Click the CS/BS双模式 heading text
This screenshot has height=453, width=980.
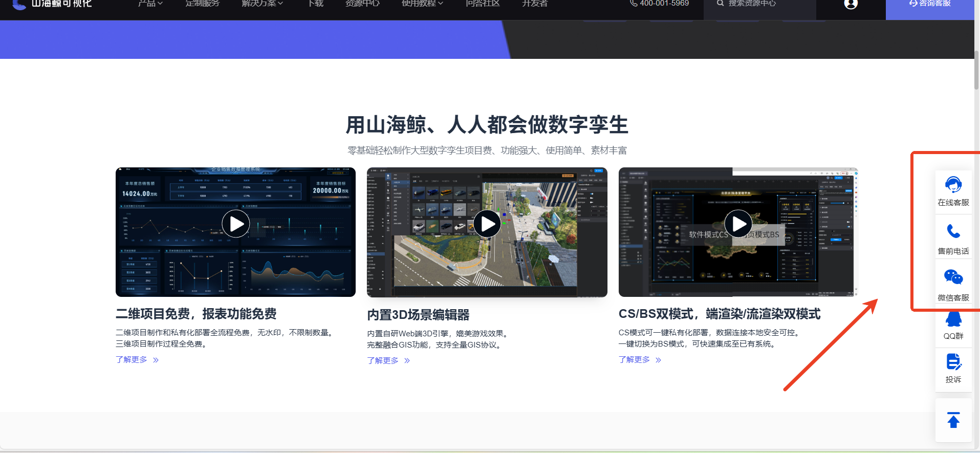coord(719,314)
